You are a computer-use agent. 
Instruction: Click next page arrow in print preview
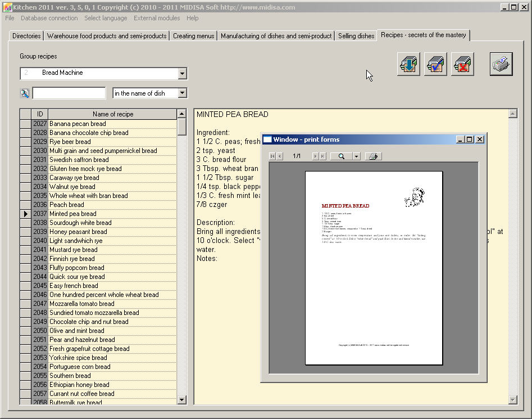[x=315, y=156]
